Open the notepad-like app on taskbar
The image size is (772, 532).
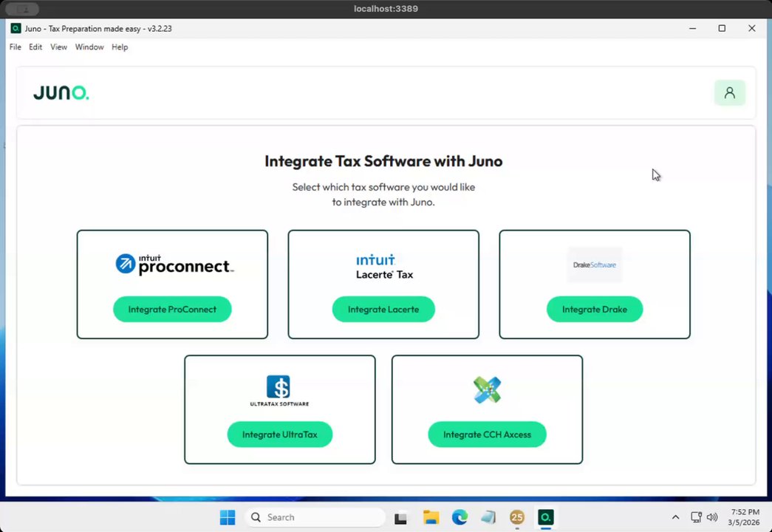click(x=488, y=517)
